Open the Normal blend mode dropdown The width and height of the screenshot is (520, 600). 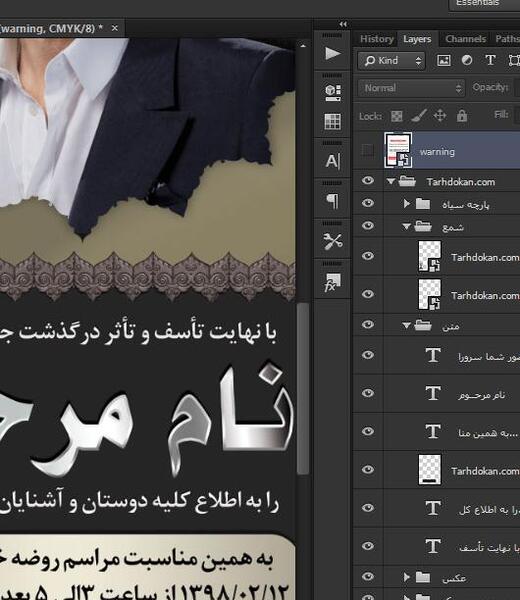tap(411, 88)
